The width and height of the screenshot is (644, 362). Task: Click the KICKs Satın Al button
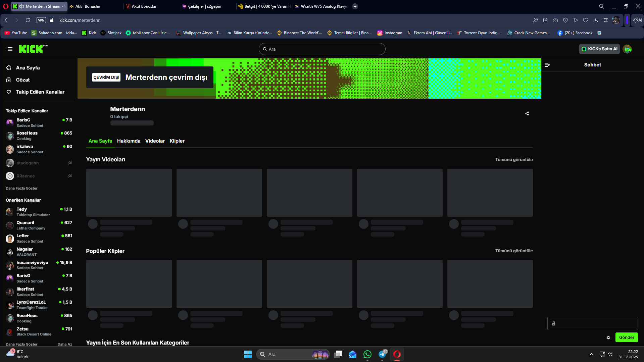click(599, 49)
